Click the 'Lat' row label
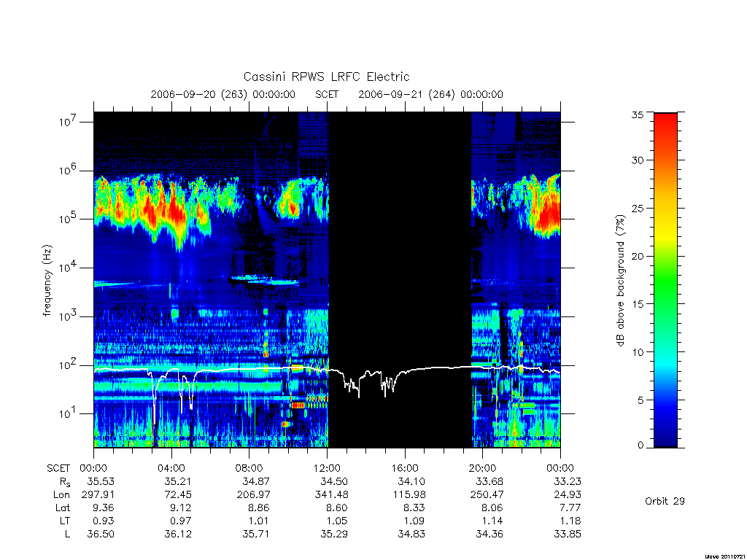This screenshot has height=560, width=747. click(63, 507)
